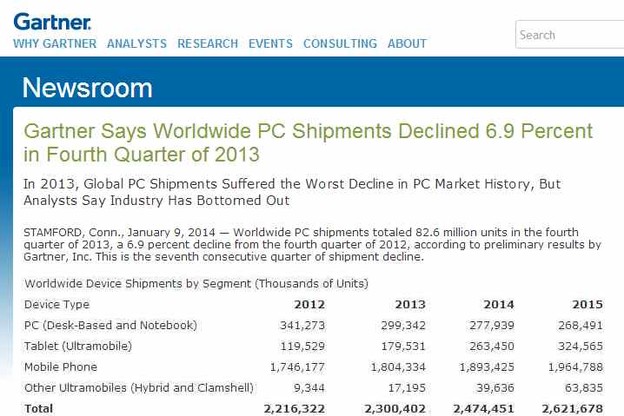624x416 pixels.
Task: Select the Mobile Phone row label
Action: 63,367
